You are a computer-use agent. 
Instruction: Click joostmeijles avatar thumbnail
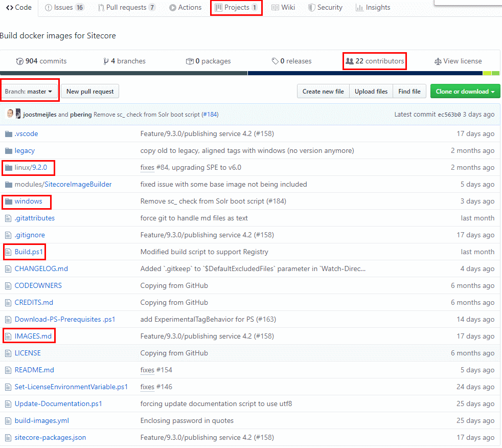pyautogui.click(x=10, y=114)
